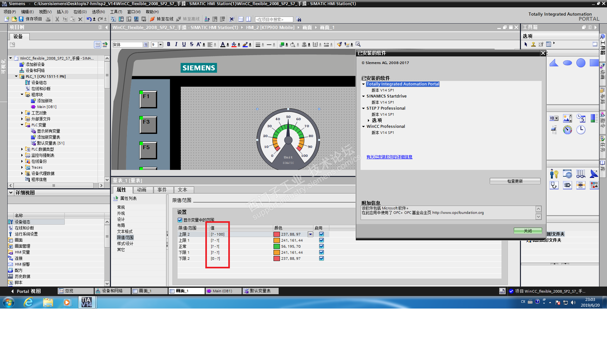This screenshot has height=364, width=607.
Task: Collapse the PLC 变量 tree node
Action: [x=22, y=125]
